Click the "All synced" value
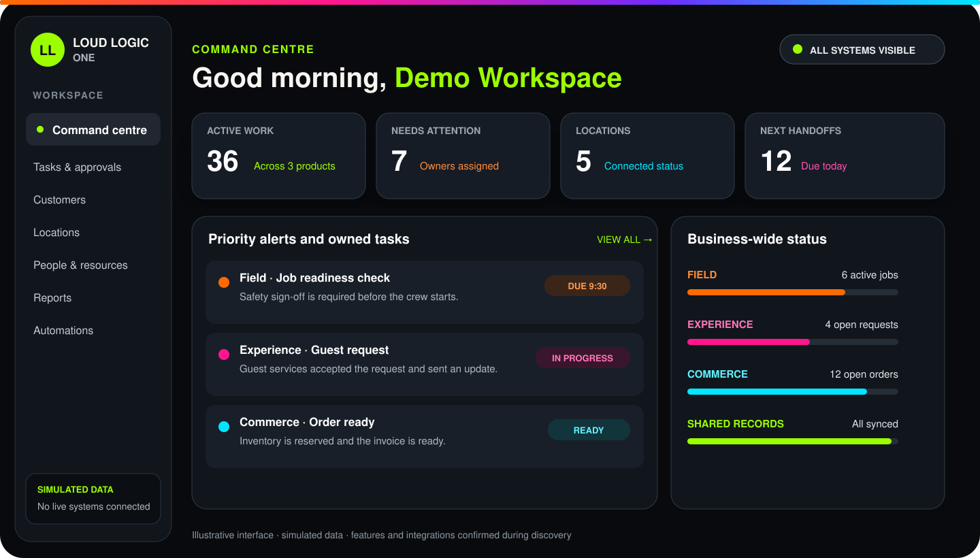 (x=875, y=424)
